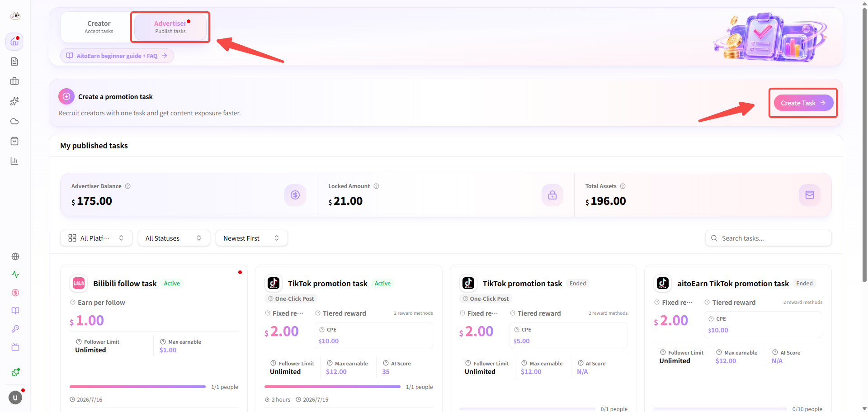Click the wallet icon in Total Assets card
The image size is (868, 412).
click(x=810, y=195)
